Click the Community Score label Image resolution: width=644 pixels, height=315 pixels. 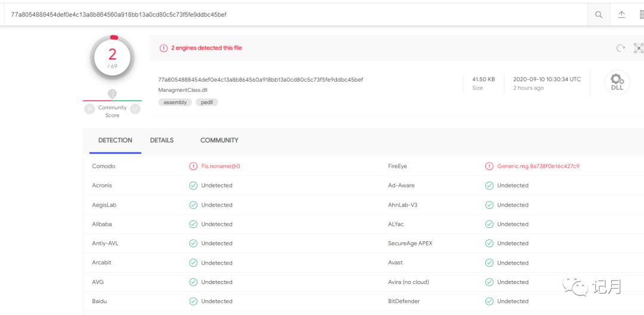[x=112, y=111]
